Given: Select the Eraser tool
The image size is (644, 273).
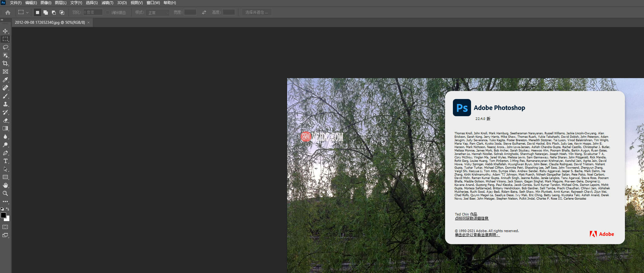Looking at the screenshot, I should pyautogui.click(x=5, y=120).
